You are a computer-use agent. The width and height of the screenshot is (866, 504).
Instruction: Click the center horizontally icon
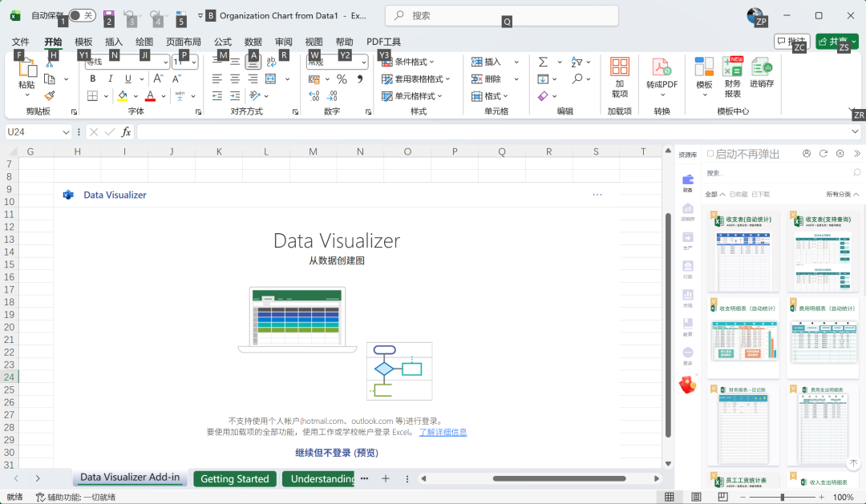pyautogui.click(x=235, y=79)
